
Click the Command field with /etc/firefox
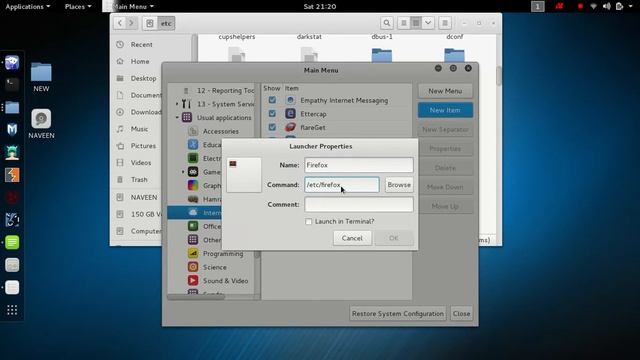click(x=342, y=184)
